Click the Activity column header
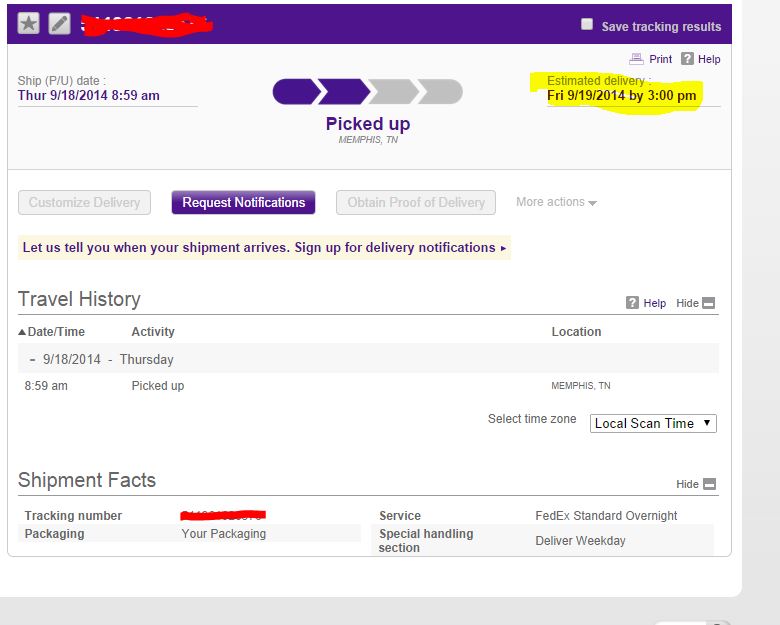780x625 pixels. click(x=153, y=332)
